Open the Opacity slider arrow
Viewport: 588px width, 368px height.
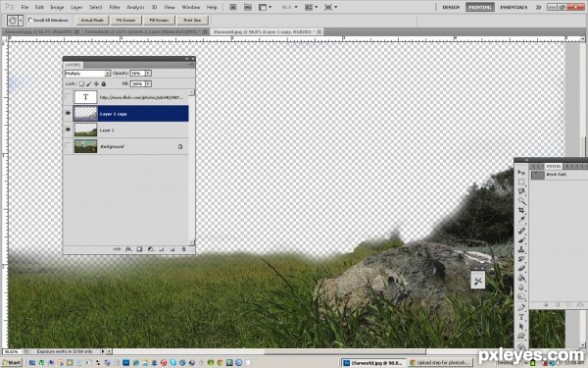tap(149, 74)
